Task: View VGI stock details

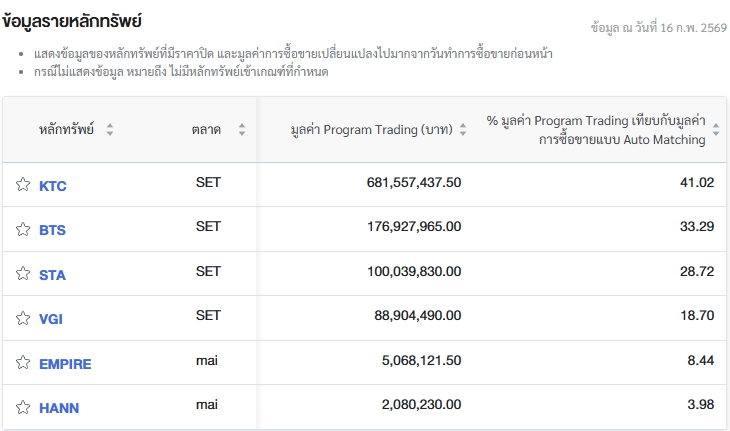Action: point(51,319)
